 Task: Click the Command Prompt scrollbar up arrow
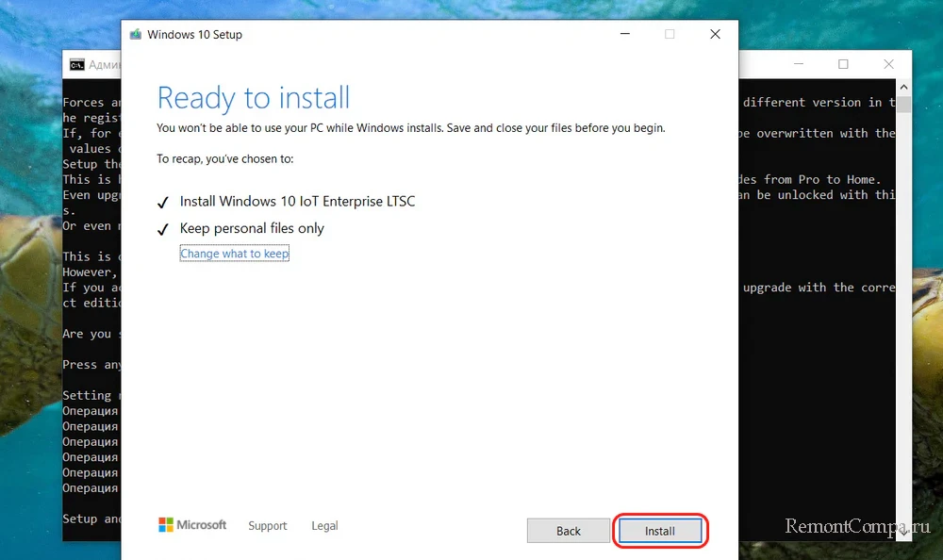[903, 88]
